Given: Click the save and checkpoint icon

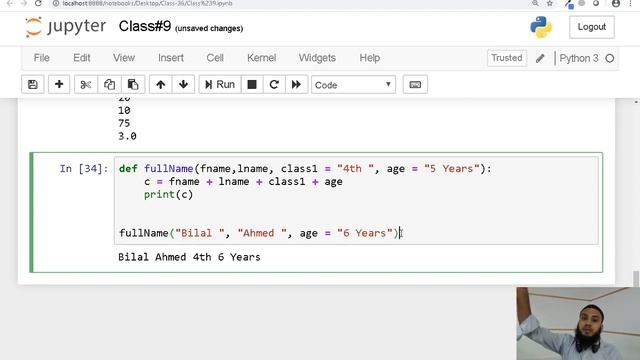Looking at the screenshot, I should 33,84.
